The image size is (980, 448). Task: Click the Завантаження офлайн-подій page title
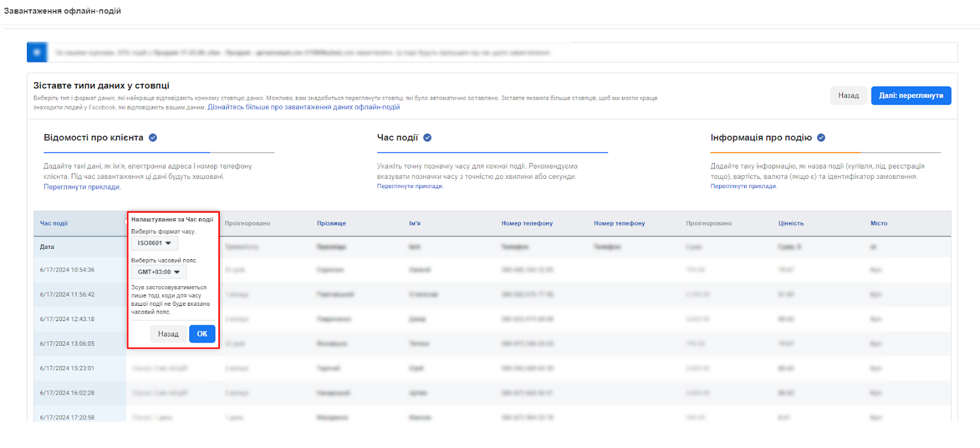[x=62, y=11]
